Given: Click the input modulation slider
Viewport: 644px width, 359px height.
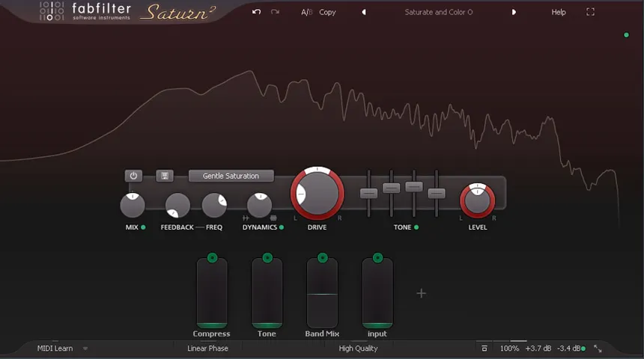Looking at the screenshot, I should (x=377, y=294).
